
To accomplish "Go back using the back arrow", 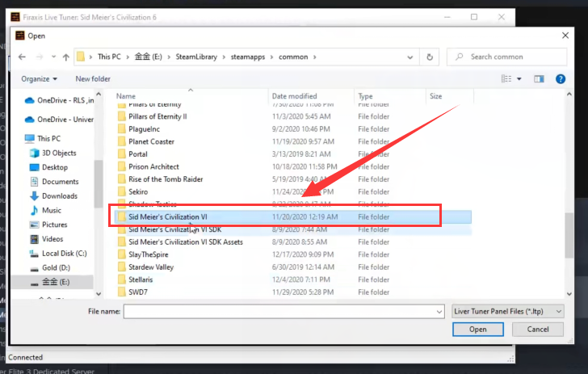I will 22,57.
